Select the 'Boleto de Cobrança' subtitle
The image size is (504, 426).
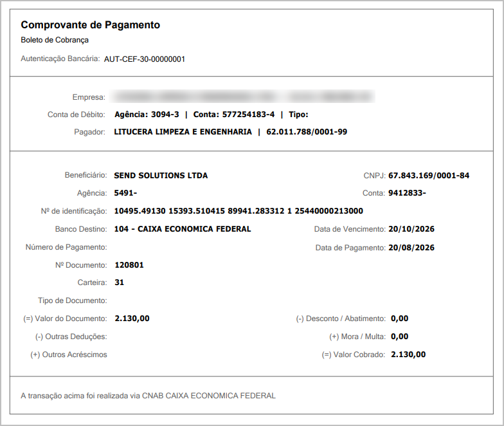pyautogui.click(x=55, y=40)
